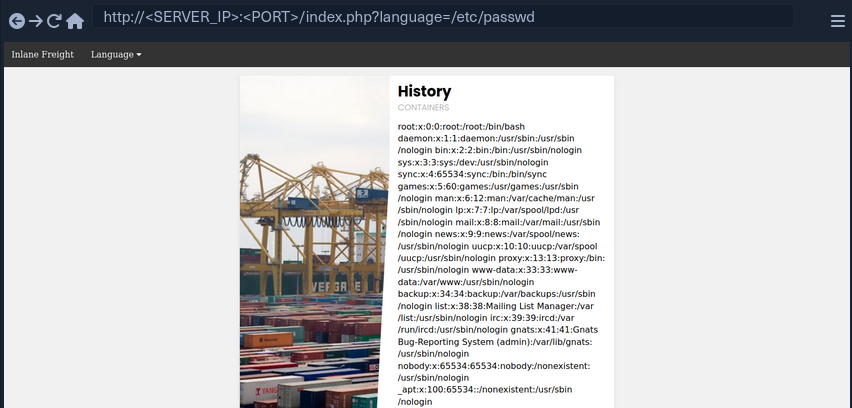Click the shipping port cranes image
Viewport: 852px width, 408px height.
pos(314,240)
